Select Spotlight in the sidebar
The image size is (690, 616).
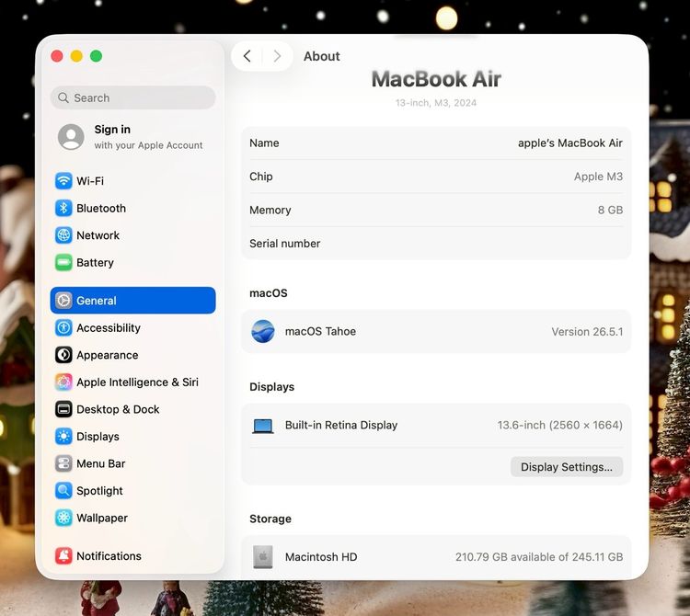[132, 491]
